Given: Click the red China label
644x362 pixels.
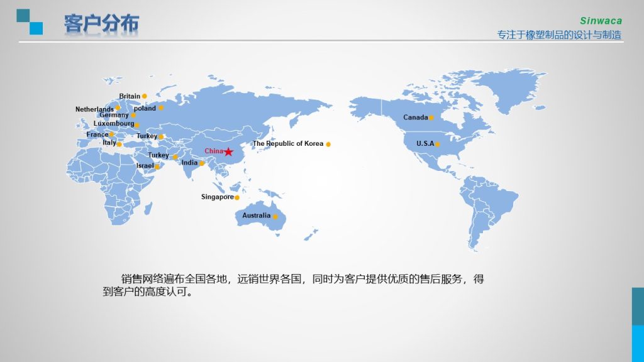Looking at the screenshot, I should click(214, 151).
